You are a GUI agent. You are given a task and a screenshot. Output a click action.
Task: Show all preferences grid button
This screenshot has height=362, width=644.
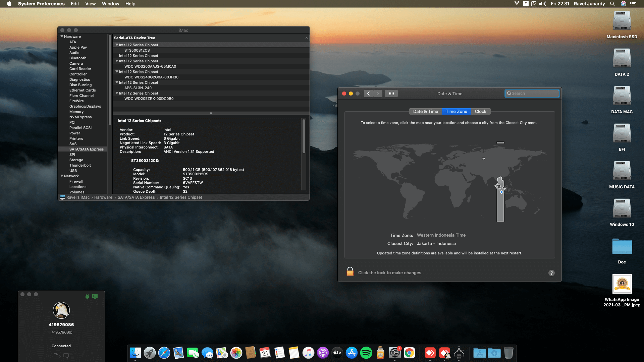click(391, 94)
